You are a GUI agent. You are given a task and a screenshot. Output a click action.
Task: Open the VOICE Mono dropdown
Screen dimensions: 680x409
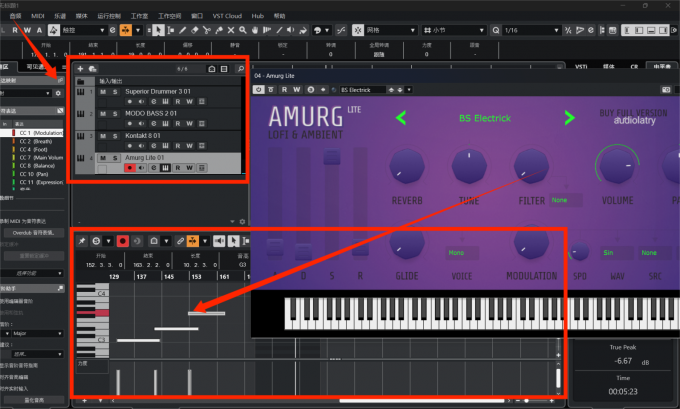coord(462,252)
